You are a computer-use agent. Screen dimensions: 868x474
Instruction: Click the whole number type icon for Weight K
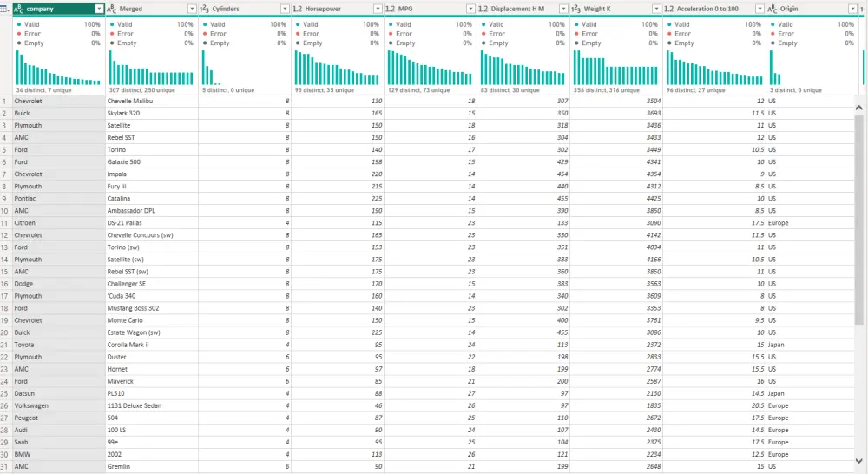coord(576,9)
